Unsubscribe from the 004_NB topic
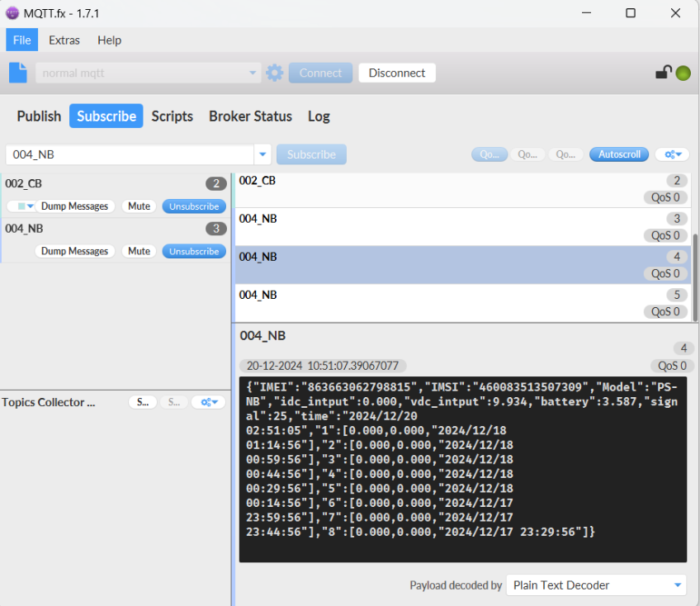Viewport: 700px width, 606px height. 194,252
